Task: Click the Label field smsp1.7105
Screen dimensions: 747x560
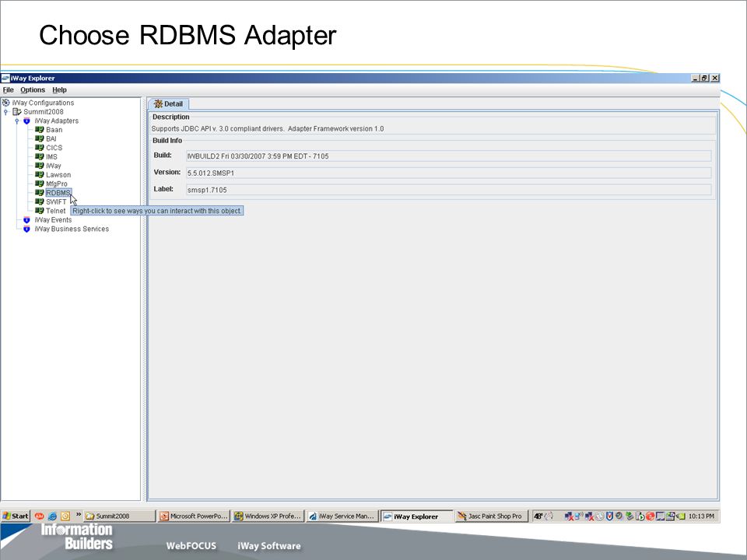Action: [x=448, y=190]
